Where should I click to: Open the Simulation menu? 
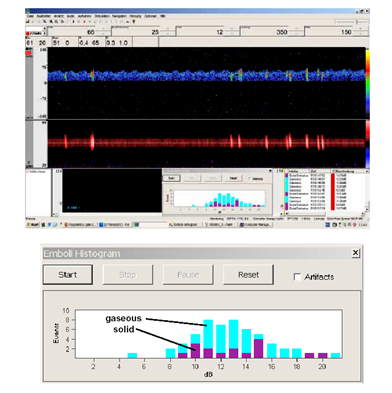pos(102,16)
